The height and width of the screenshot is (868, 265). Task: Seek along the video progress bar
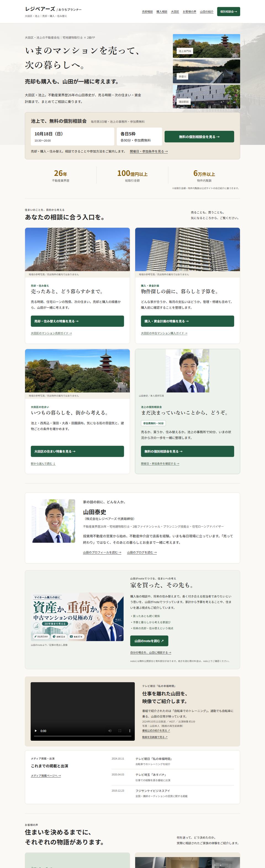point(83,736)
